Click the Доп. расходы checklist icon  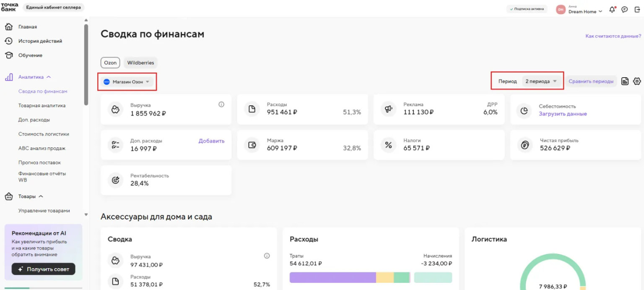(115, 145)
